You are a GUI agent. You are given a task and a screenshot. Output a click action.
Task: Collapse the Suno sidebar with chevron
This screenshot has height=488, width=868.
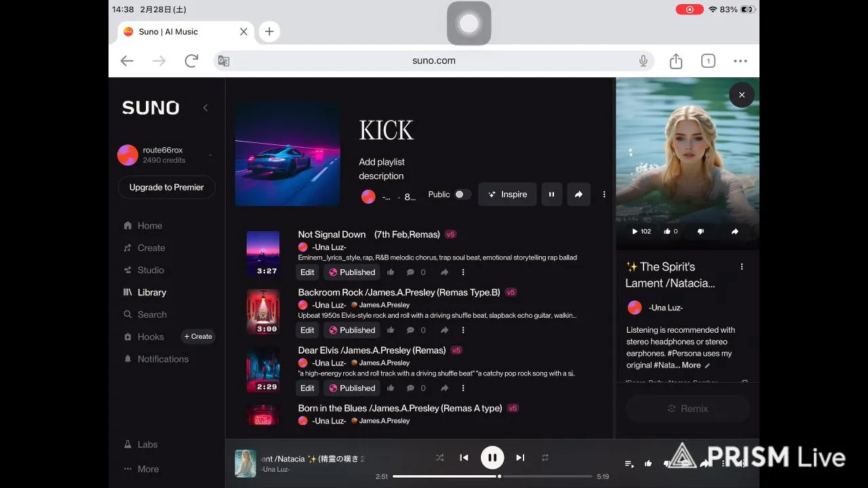click(x=205, y=108)
